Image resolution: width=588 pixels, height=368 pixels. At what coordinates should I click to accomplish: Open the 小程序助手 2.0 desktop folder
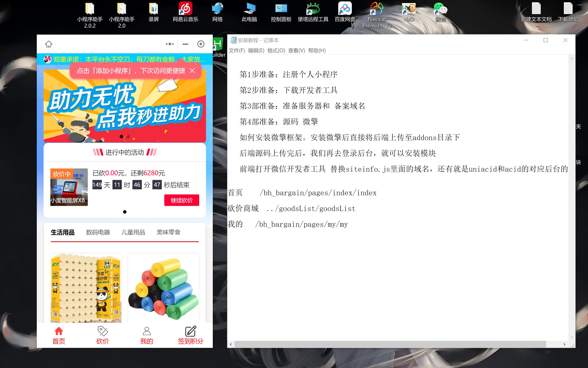tap(122, 15)
